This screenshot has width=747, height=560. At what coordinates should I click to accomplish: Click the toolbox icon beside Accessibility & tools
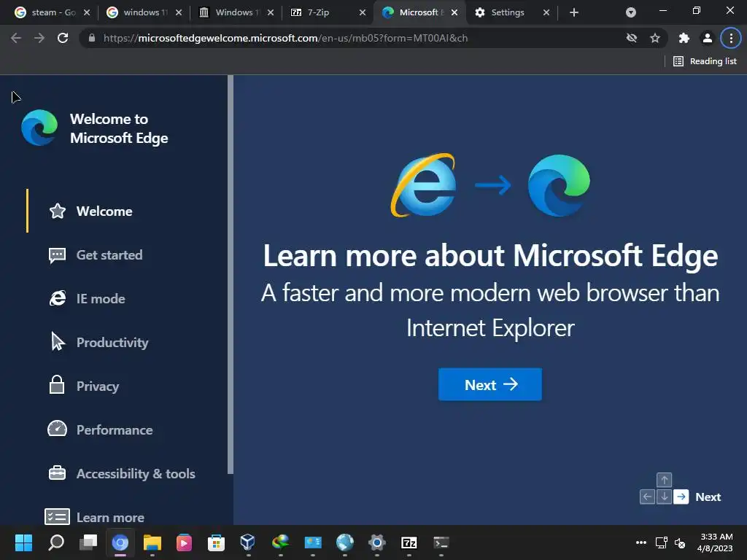click(x=57, y=472)
